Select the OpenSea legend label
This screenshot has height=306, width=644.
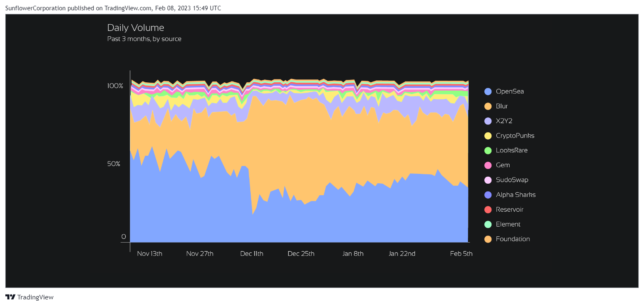(510, 91)
